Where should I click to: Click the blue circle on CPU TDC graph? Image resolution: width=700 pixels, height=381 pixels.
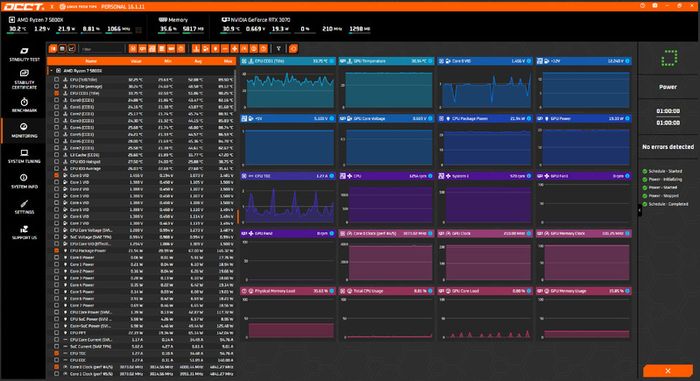point(332,176)
